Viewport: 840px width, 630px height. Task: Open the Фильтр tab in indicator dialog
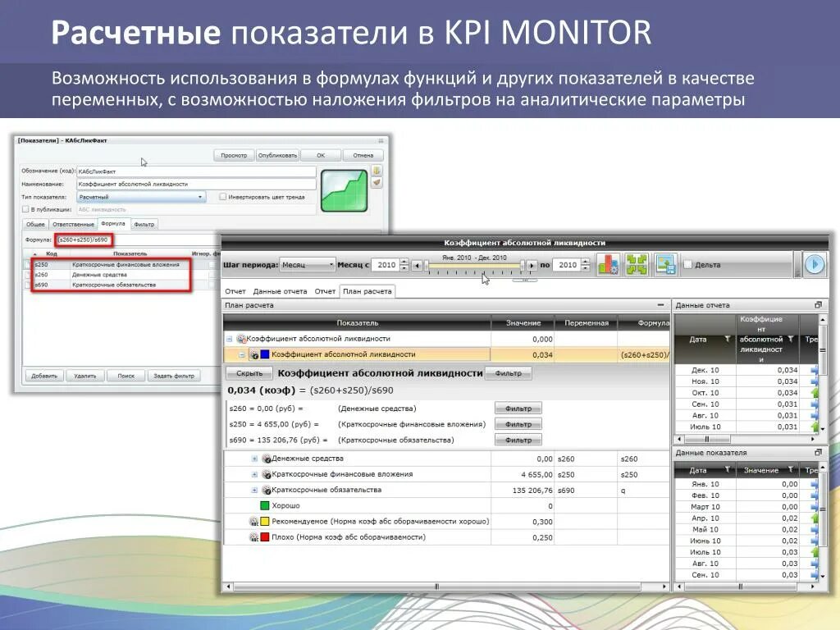[x=144, y=224]
